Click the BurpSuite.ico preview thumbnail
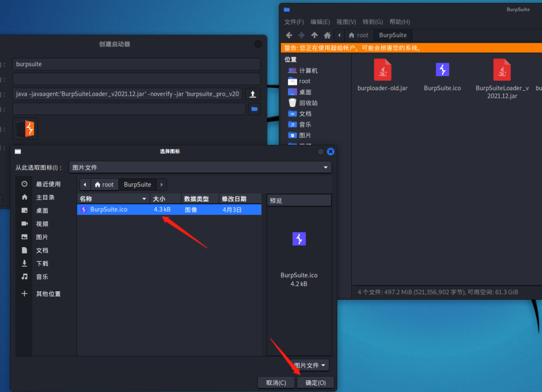542x392 pixels. 299,239
